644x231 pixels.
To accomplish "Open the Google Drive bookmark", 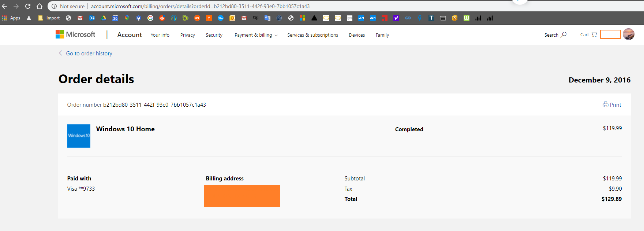I will [x=104, y=18].
